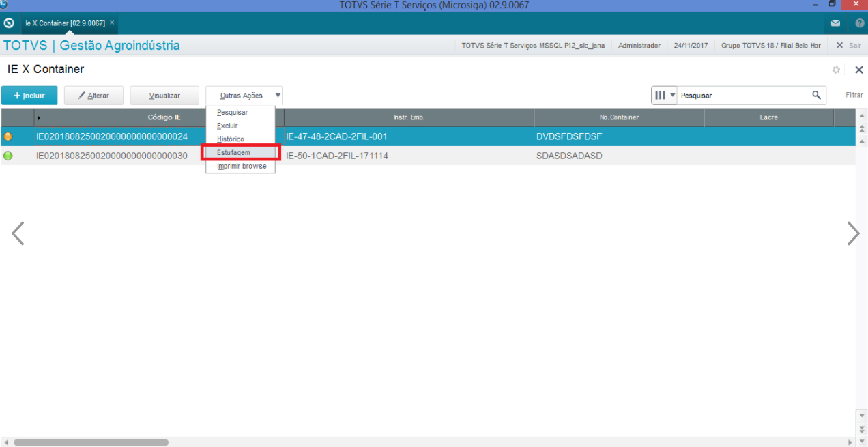The height and width of the screenshot is (447, 868).
Task: Go to previous page with left arrow
Action: click(x=18, y=233)
